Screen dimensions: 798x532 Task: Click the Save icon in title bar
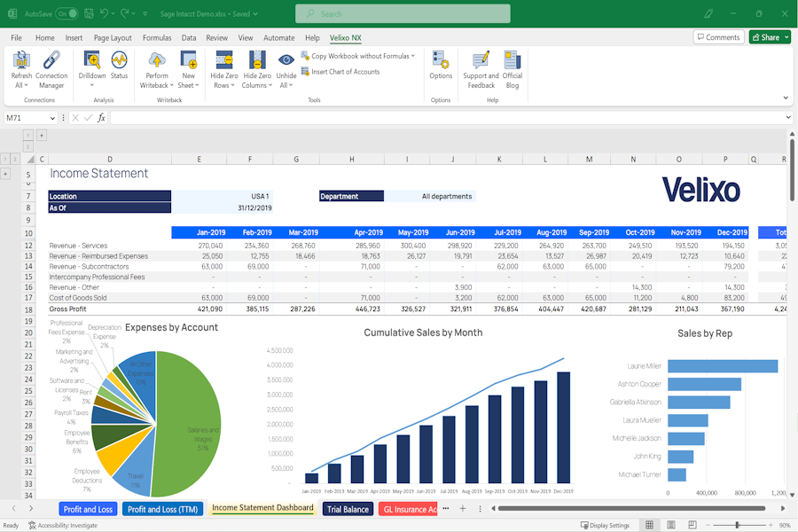tap(89, 14)
